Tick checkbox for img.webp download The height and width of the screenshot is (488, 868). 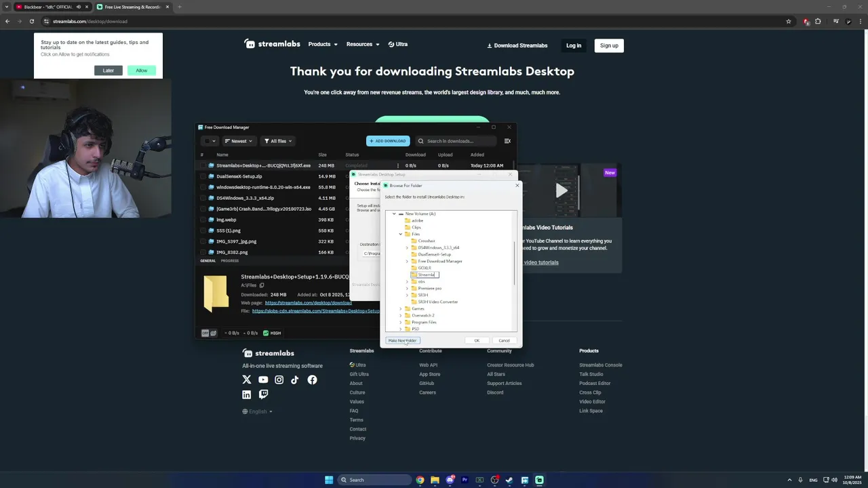click(x=202, y=220)
